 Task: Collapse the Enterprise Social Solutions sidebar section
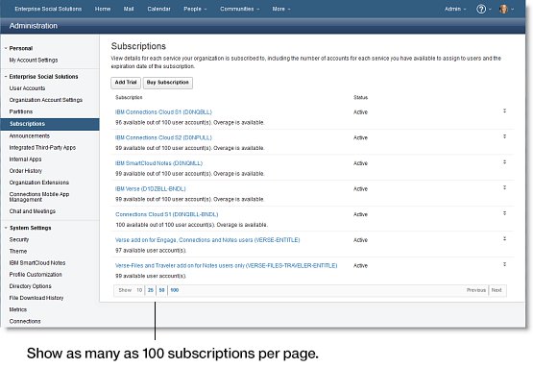pos(6,77)
